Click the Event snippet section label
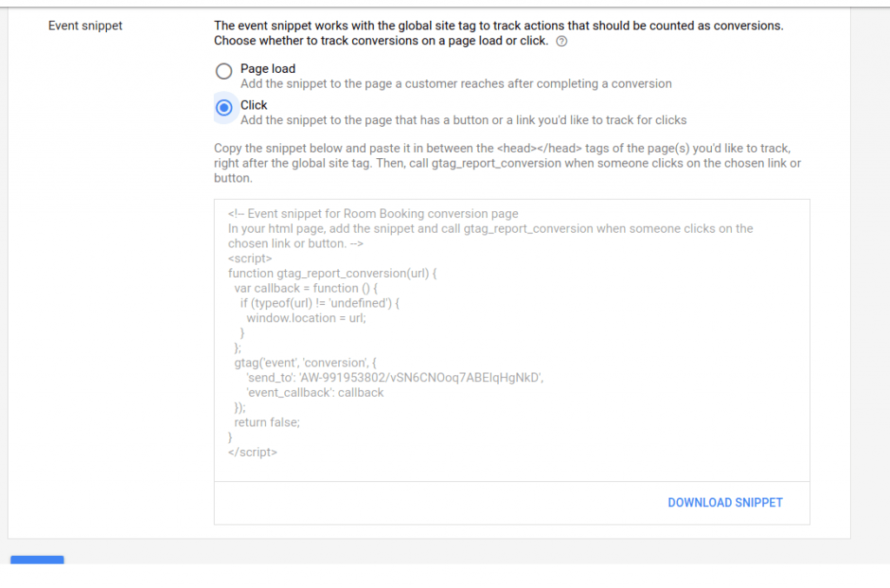890x588 pixels. tap(85, 25)
